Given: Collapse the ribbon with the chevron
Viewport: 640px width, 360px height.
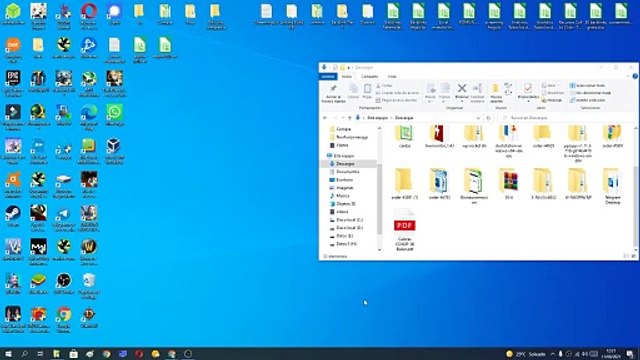Looking at the screenshot, I should [628, 76].
